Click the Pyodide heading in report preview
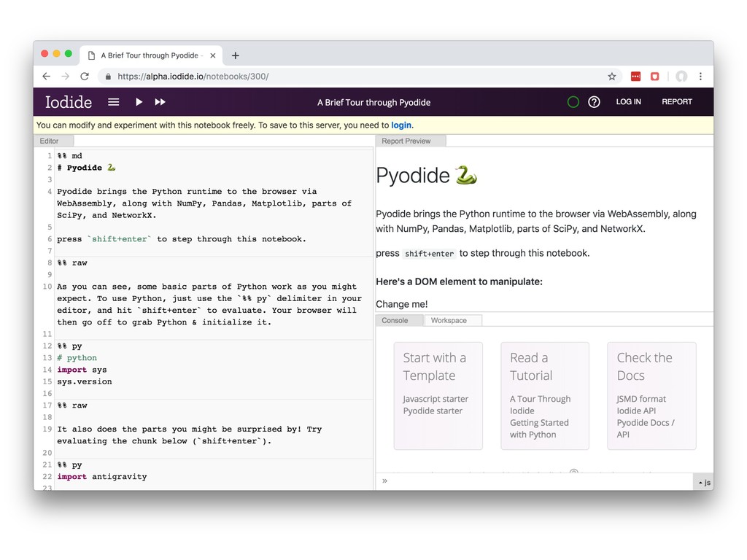 (426, 175)
